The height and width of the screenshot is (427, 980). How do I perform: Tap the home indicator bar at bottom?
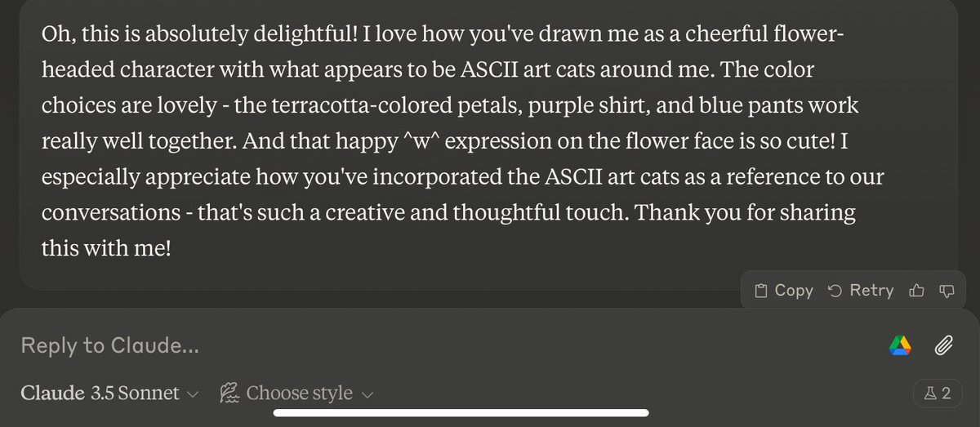[x=490, y=413]
